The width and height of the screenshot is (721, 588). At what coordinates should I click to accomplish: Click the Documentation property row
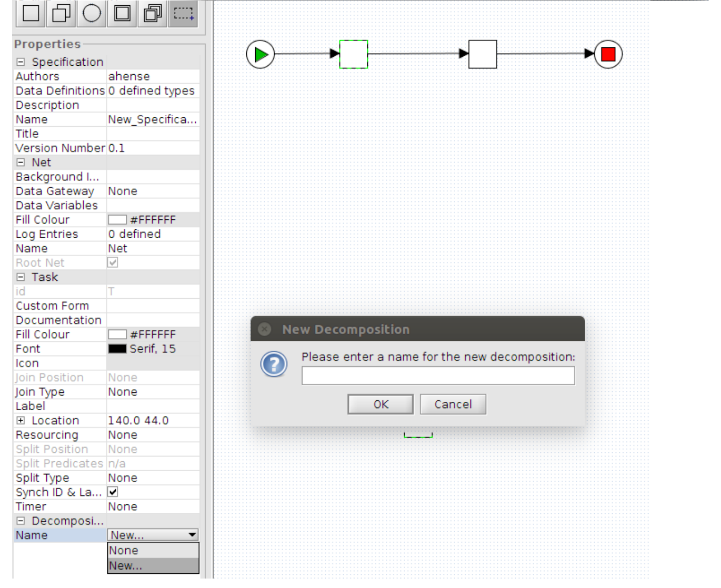tap(107, 320)
